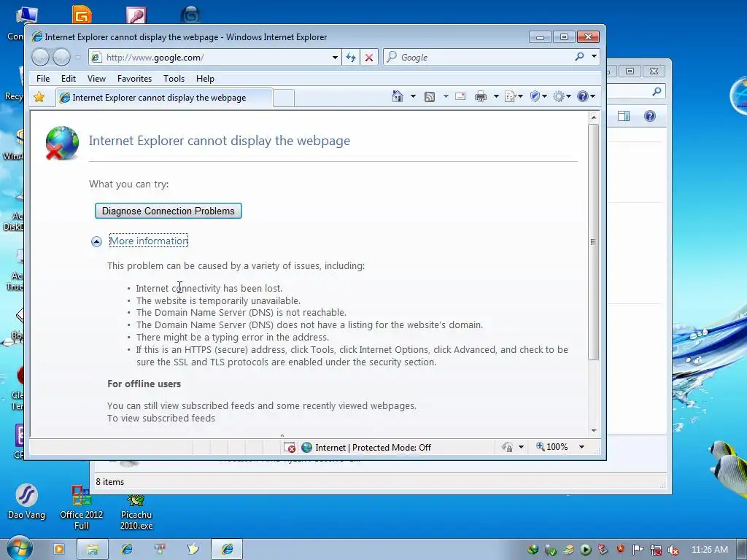Viewport: 747px width, 560px height.
Task: Open the Edit menu
Action: tap(68, 79)
